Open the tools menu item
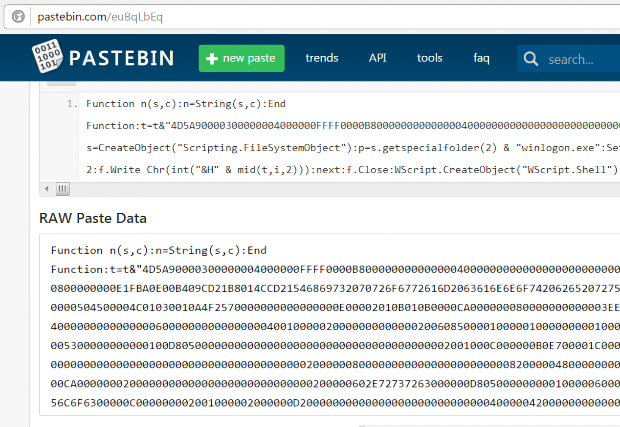This screenshot has height=427, width=620. [x=429, y=58]
